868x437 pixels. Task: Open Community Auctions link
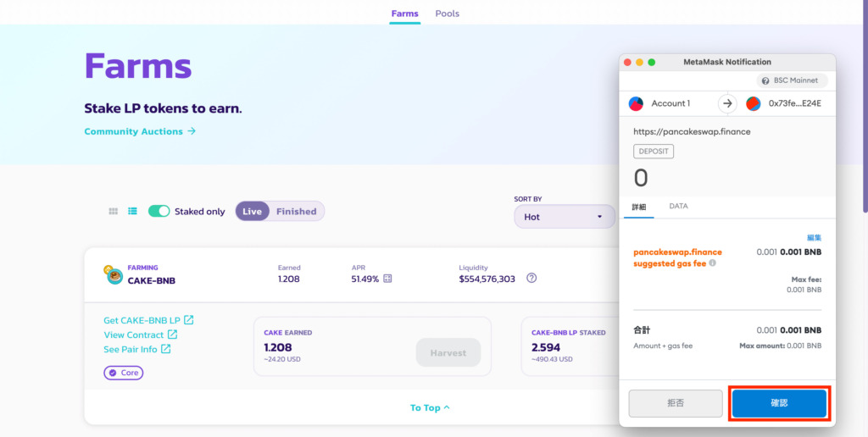coord(140,131)
